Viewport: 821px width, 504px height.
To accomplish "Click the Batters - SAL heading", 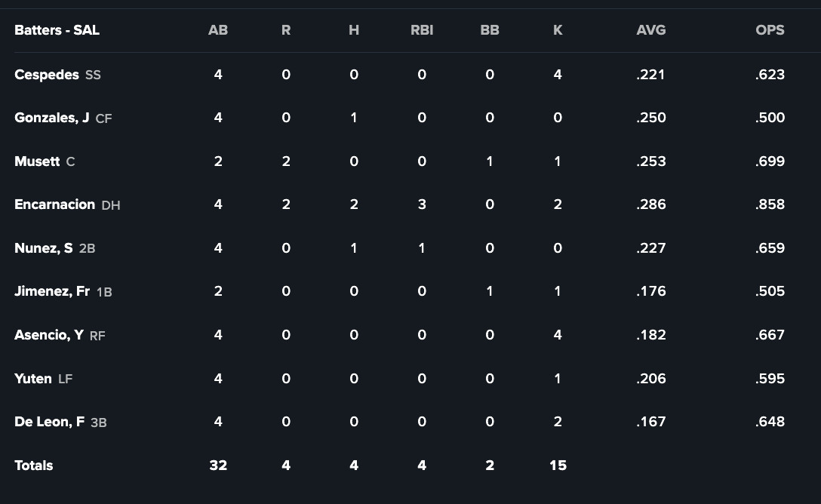I will pos(57,30).
